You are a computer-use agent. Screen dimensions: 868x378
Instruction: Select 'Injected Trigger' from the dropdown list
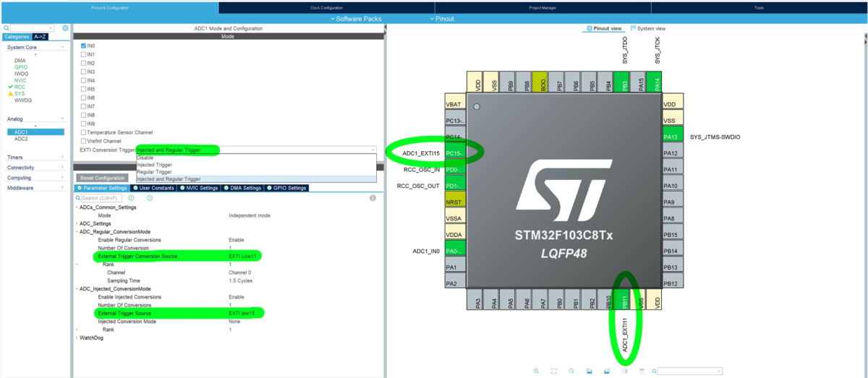click(256, 165)
